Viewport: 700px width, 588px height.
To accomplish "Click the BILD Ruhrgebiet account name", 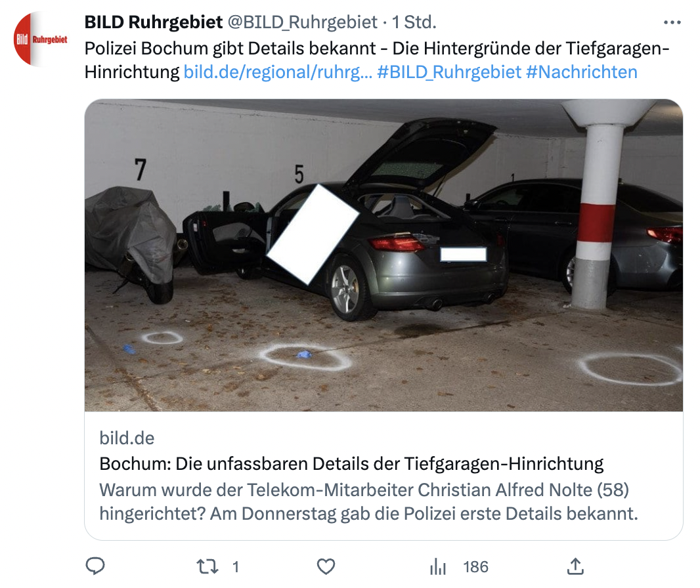I will (x=154, y=22).
